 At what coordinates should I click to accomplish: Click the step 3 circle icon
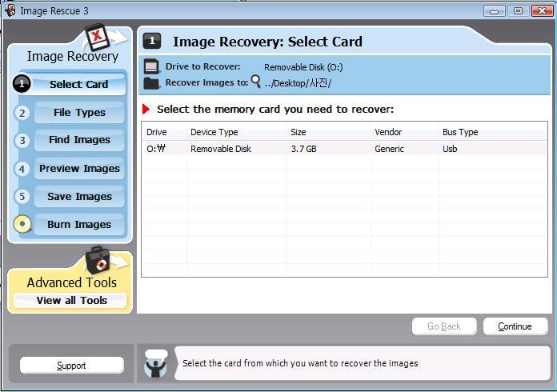pyautogui.click(x=22, y=140)
